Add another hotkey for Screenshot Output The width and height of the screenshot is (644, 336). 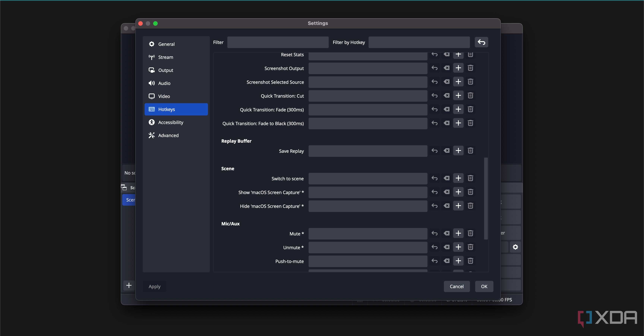click(458, 68)
